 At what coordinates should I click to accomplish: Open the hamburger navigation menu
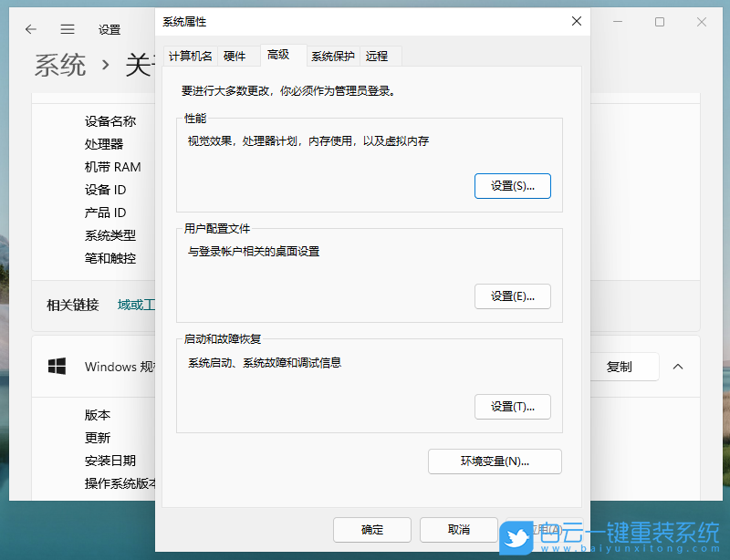tap(67, 28)
